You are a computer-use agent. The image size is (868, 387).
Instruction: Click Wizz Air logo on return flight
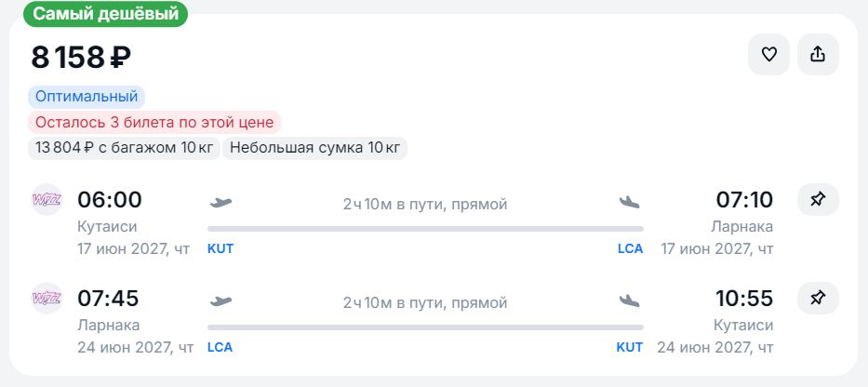click(x=47, y=298)
